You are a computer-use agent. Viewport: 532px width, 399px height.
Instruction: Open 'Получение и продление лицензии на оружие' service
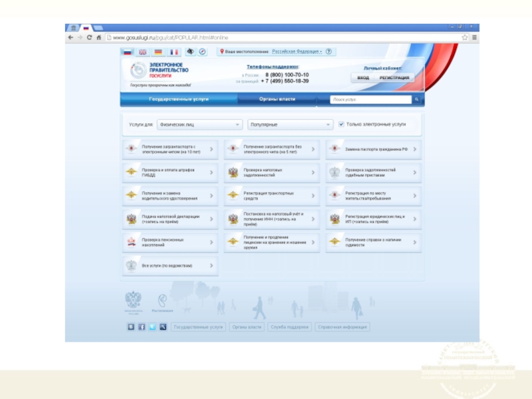[x=272, y=242]
